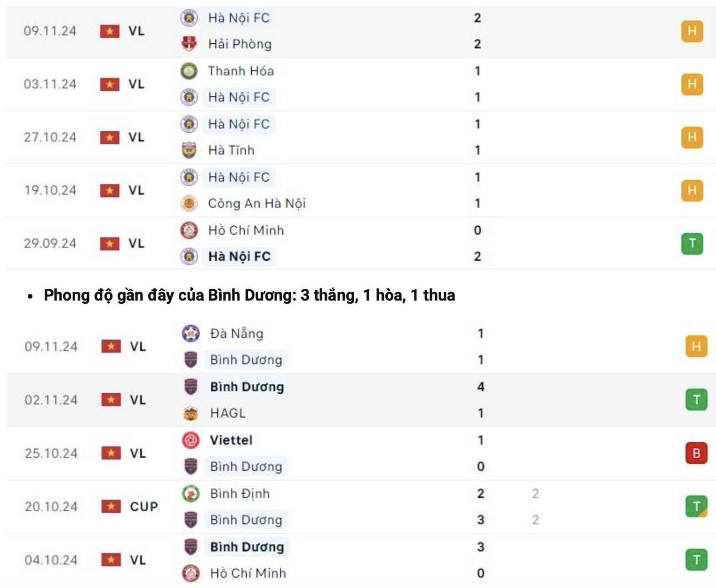Click orange H badge for Đà Nẵng match
716x588 pixels.
696,347
